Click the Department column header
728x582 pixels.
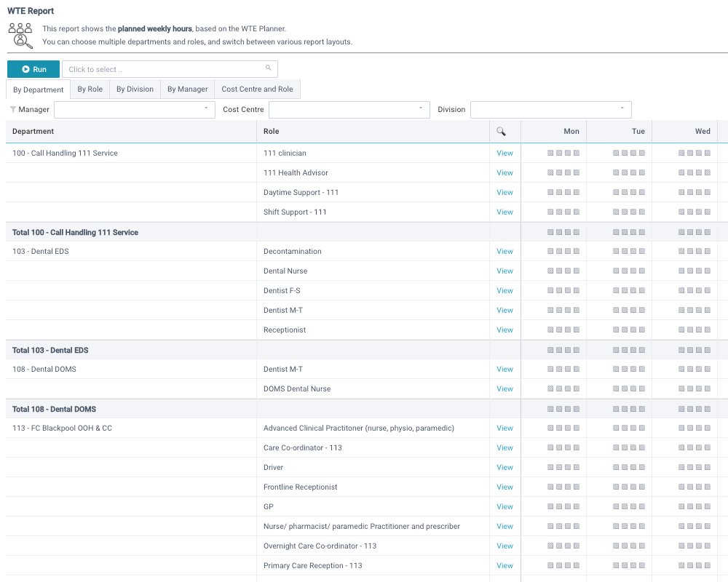(33, 132)
